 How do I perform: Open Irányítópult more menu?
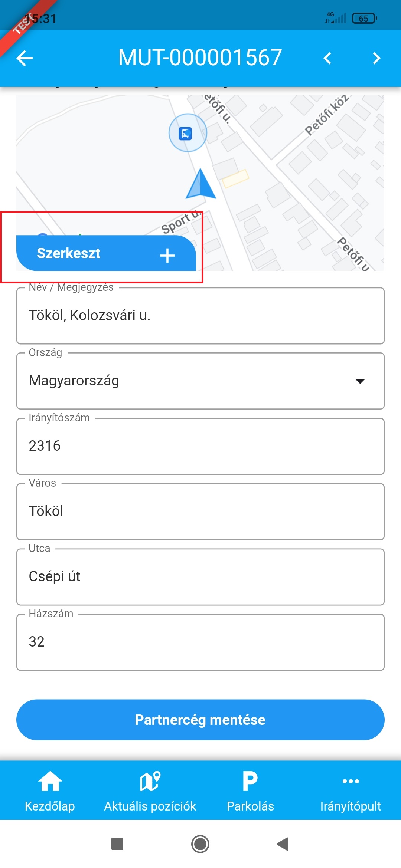pos(351,790)
